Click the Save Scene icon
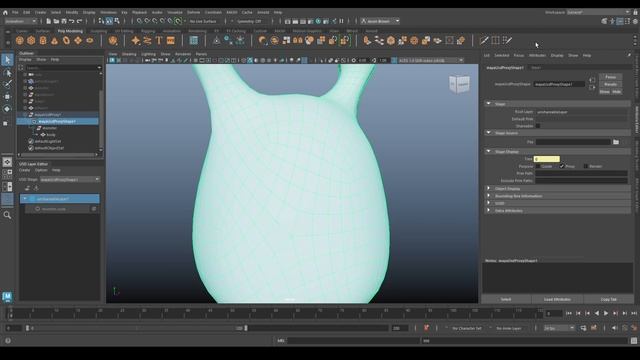The image size is (640, 360). coord(64,21)
